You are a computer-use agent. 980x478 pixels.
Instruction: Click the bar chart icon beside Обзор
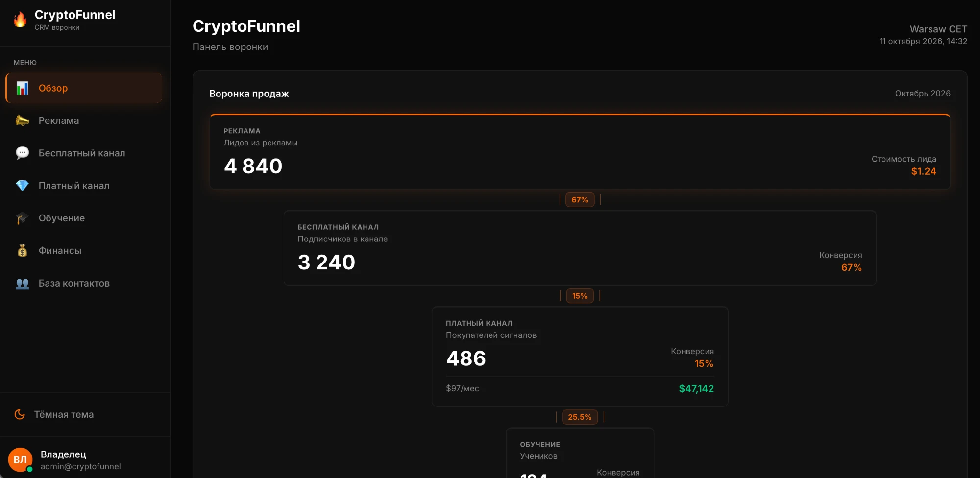tap(22, 88)
